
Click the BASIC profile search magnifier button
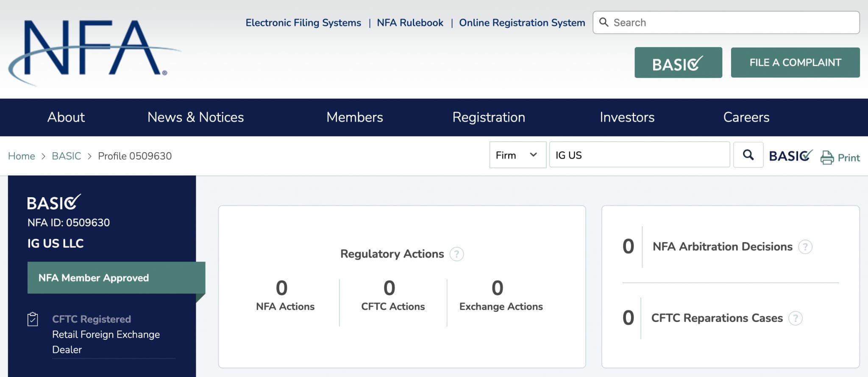[748, 155]
